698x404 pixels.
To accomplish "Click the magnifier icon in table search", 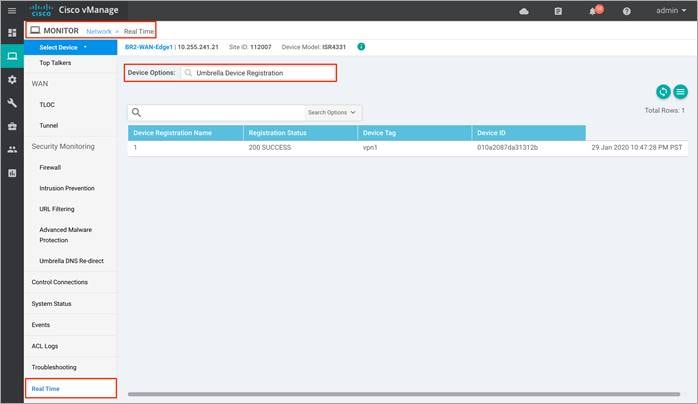I will pyautogui.click(x=137, y=113).
